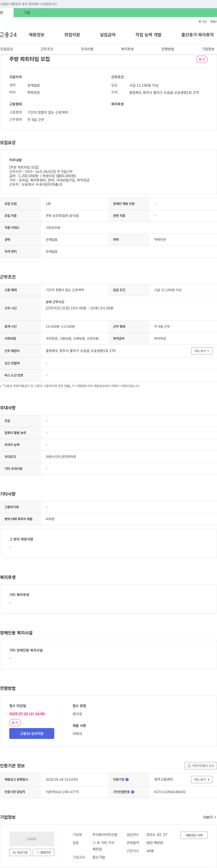This screenshot has height=868, width=217.
Task: Jump to 기업정보 section tab
Action: (208, 49)
